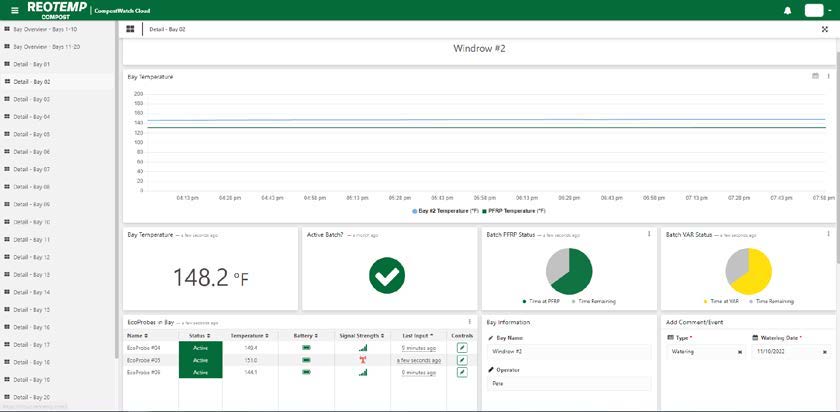
Task: Open the hamburger menu icon
Action: tap(14, 11)
